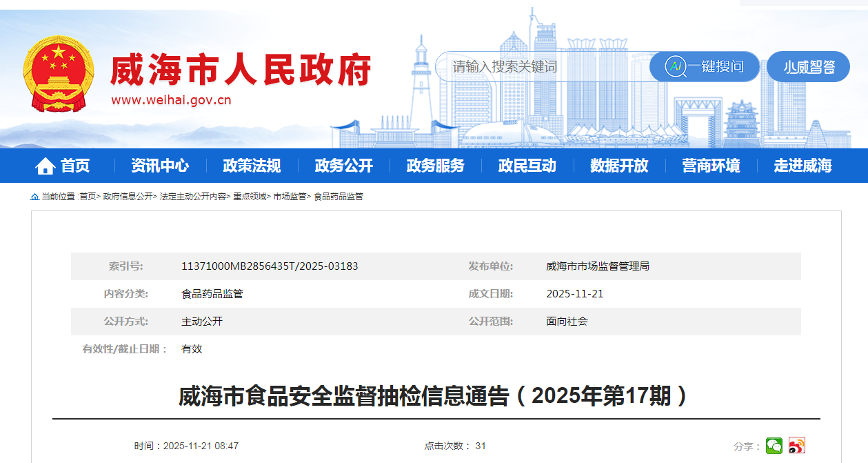Share article via WeChat icon

(x=774, y=446)
